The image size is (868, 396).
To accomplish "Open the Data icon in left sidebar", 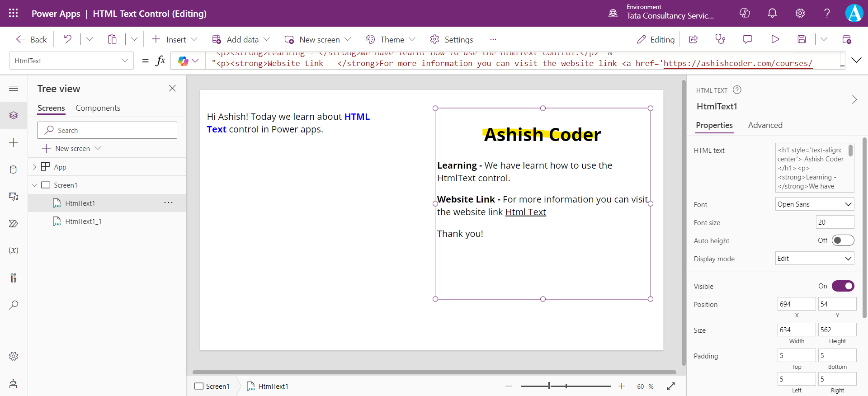I will pyautogui.click(x=14, y=170).
